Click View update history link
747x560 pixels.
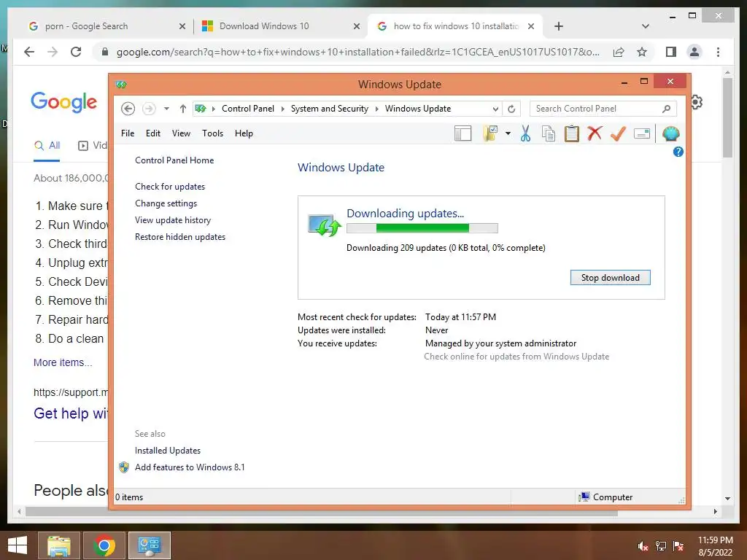pos(173,220)
